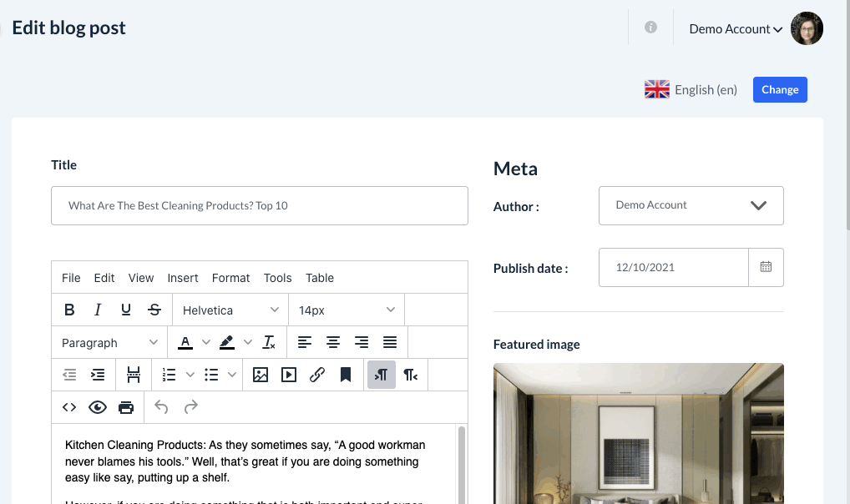Screen dimensions: 850x504
Task: Click inside the Kitchen Cleaning Products paragraph
Action: (x=245, y=461)
